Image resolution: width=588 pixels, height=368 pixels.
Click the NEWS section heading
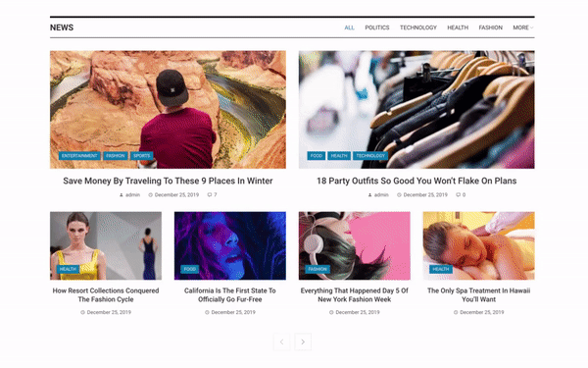tap(62, 27)
